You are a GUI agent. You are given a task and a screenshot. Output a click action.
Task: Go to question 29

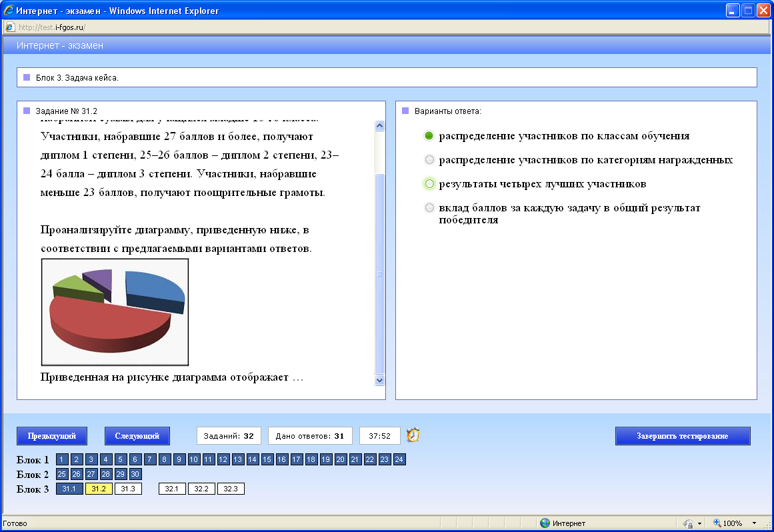121,474
